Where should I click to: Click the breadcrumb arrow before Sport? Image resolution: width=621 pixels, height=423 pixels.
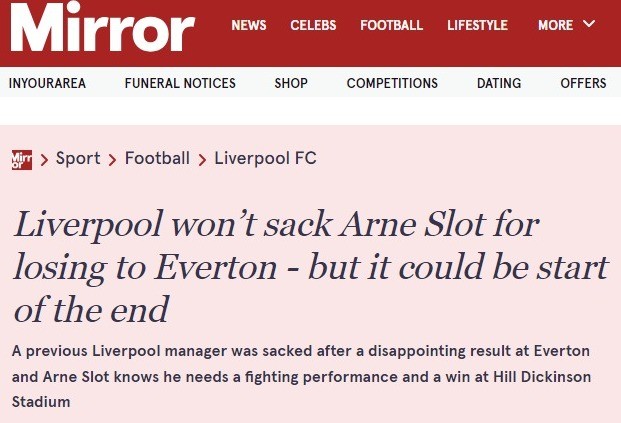point(45,159)
